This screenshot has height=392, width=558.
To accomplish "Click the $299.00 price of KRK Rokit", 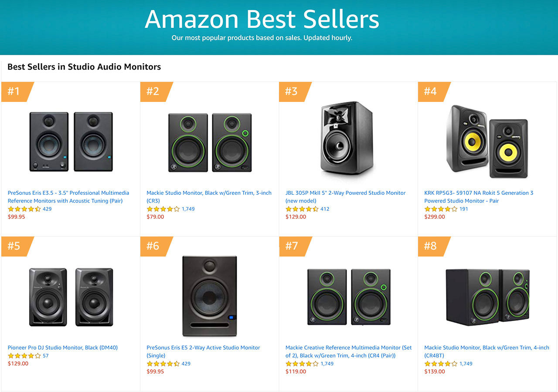I will pyautogui.click(x=435, y=217).
